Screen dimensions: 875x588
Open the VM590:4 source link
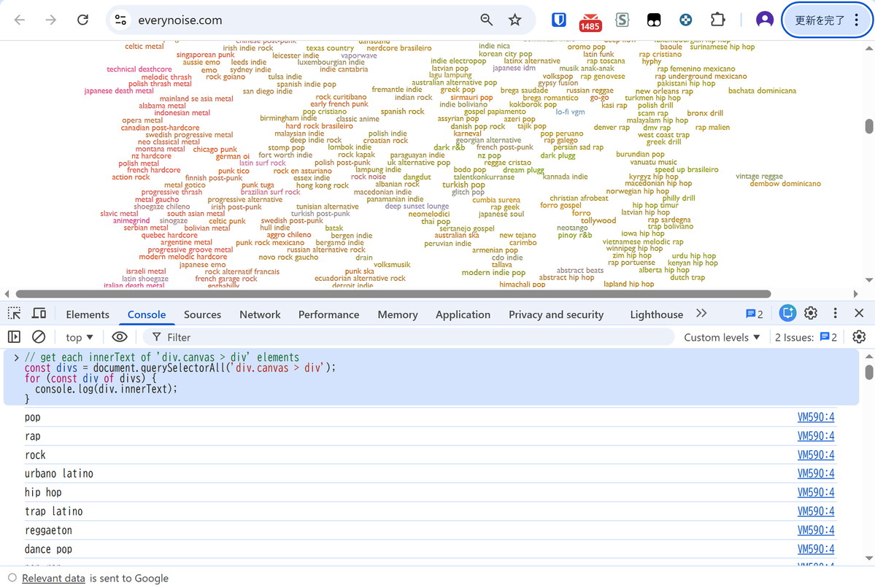coord(815,417)
